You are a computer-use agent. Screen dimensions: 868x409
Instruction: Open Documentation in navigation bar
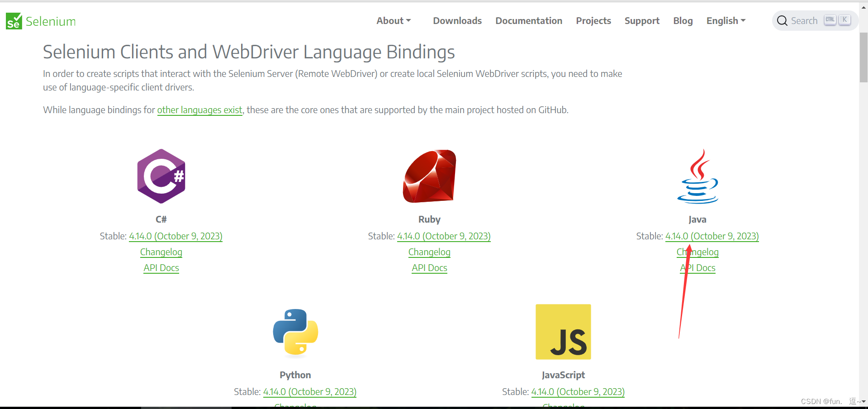coord(529,21)
